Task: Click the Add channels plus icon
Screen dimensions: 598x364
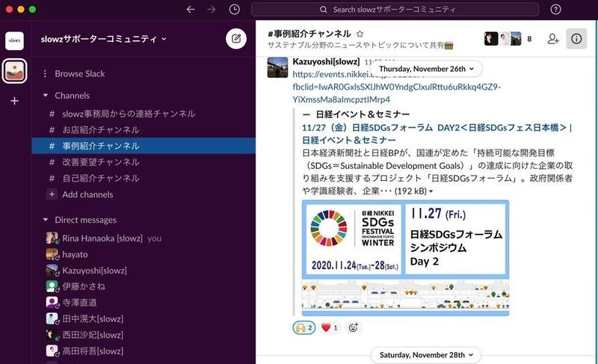Action: tap(52, 194)
